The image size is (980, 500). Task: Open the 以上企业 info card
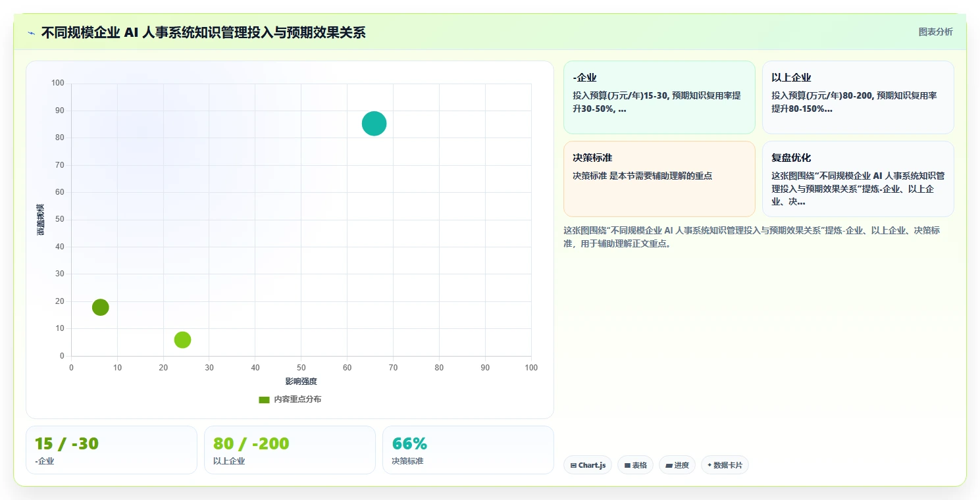click(x=858, y=97)
